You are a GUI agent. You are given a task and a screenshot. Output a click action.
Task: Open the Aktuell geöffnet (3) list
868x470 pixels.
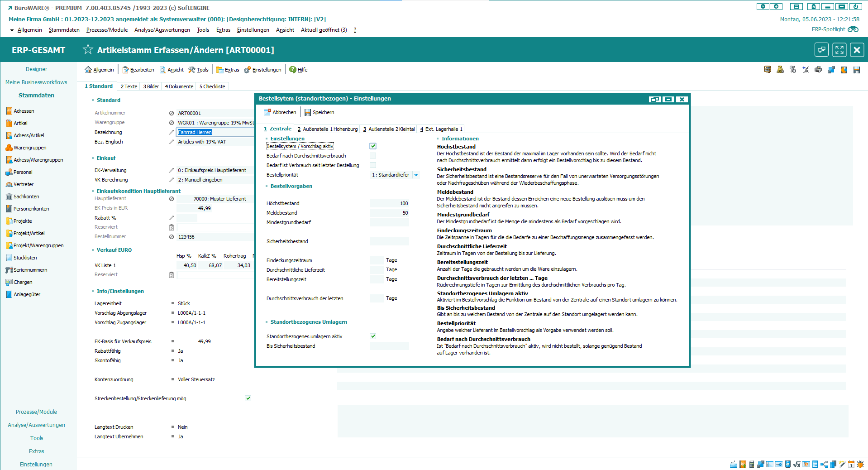click(324, 30)
